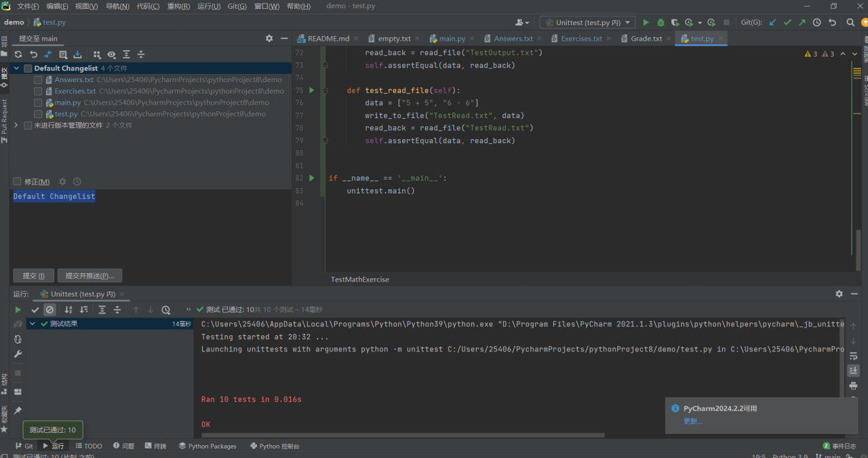Click the commit message text field
868x458 pixels.
pyautogui.click(x=151, y=227)
